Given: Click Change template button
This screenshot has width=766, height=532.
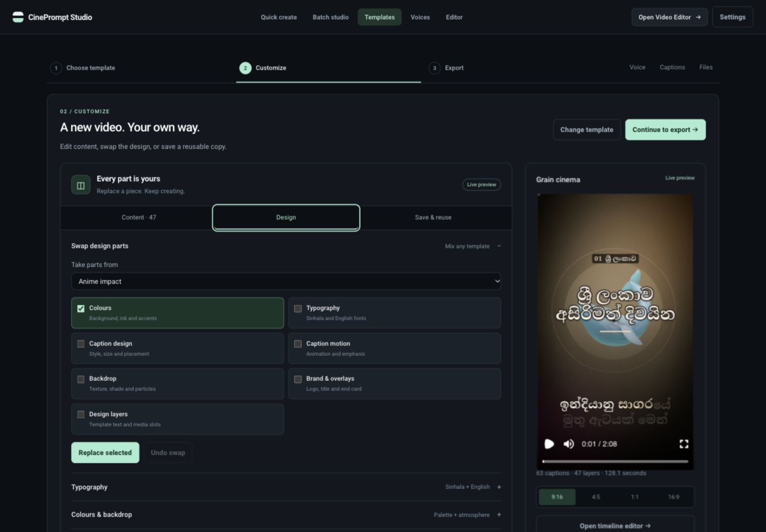Looking at the screenshot, I should 587,130.
